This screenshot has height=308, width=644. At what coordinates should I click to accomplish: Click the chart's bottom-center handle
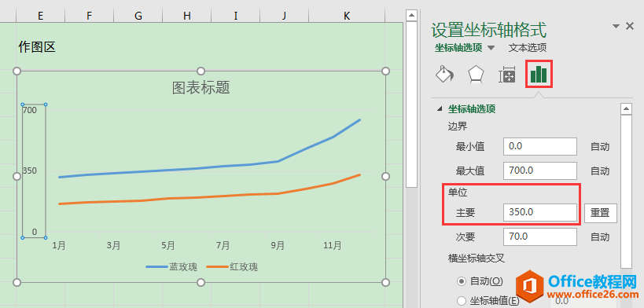[201, 282]
